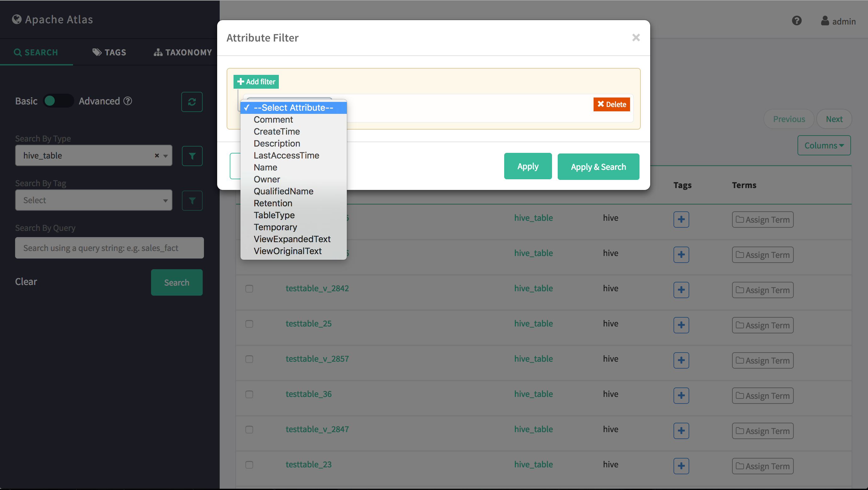Switch to the TAGS tab
The width and height of the screenshot is (868, 490).
(109, 52)
